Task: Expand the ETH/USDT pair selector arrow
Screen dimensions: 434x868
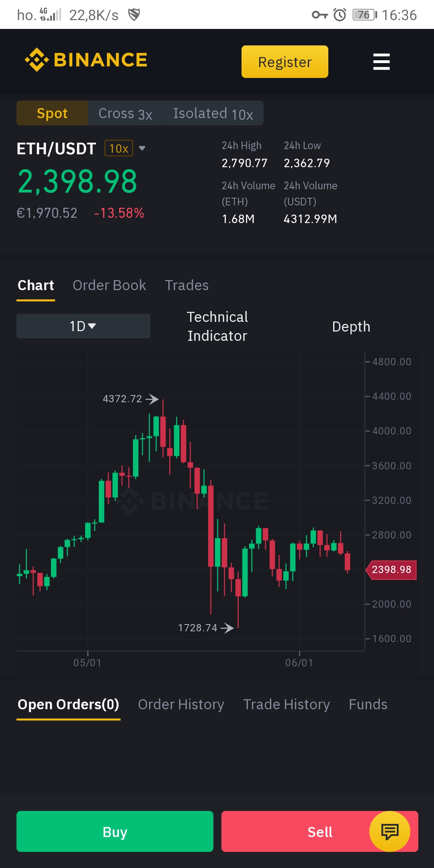Action: [x=142, y=148]
